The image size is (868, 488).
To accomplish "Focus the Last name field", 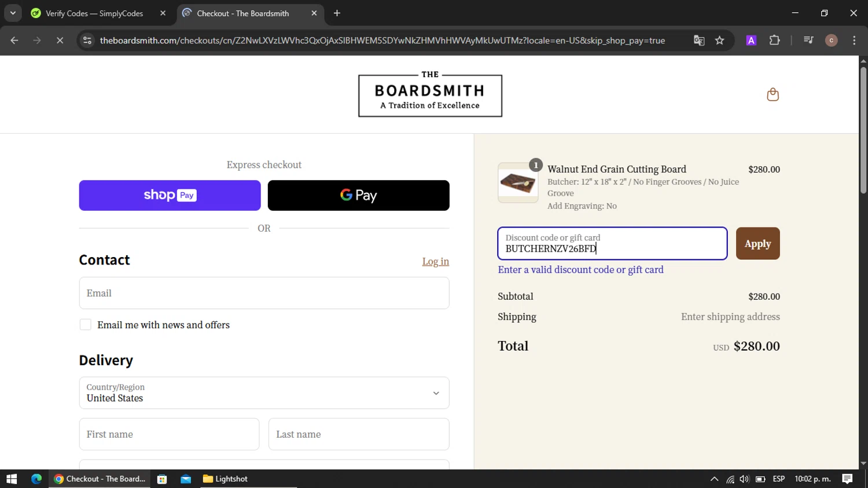I will pyautogui.click(x=359, y=434).
